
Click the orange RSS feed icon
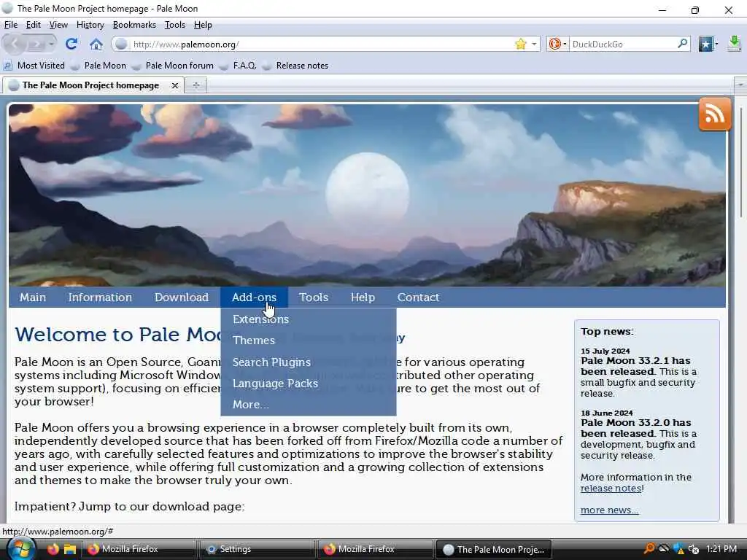tap(715, 114)
